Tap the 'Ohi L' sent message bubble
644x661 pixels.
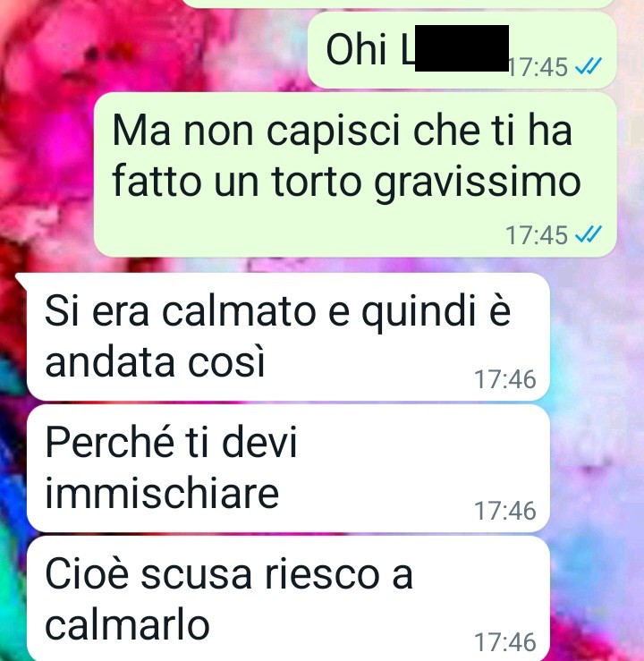462,51
